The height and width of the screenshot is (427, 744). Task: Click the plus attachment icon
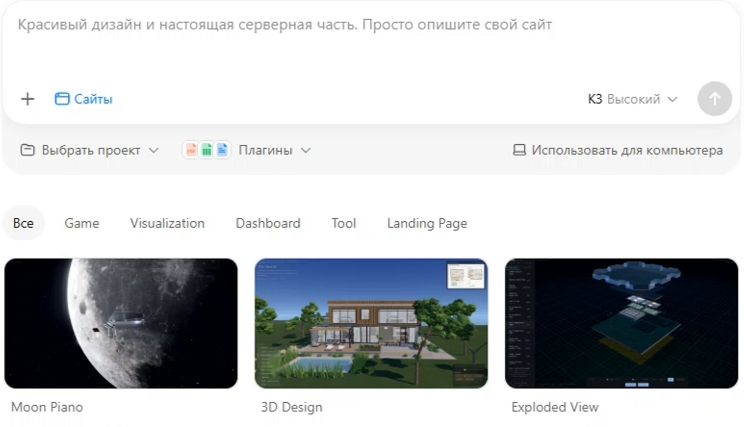coord(28,99)
